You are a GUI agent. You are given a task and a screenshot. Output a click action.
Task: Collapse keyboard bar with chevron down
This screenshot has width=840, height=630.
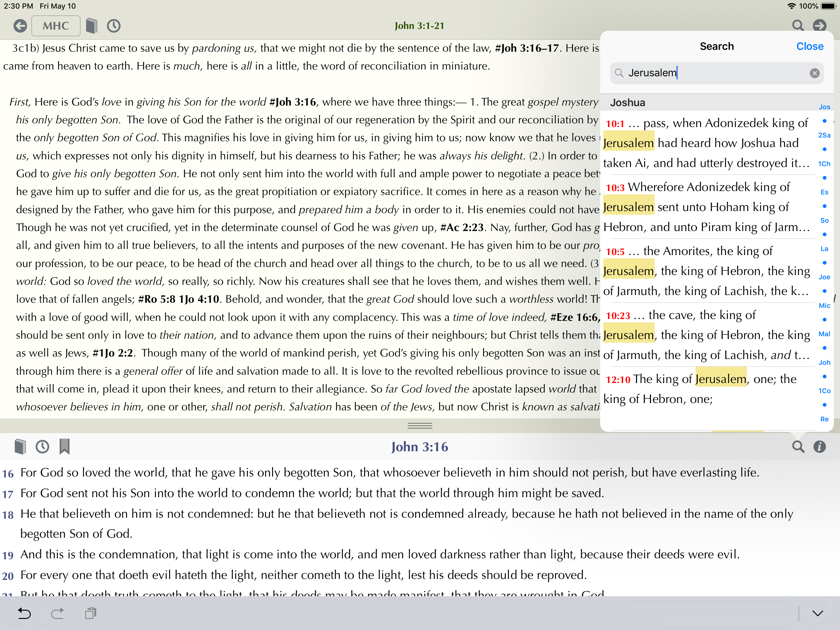pos(818,613)
